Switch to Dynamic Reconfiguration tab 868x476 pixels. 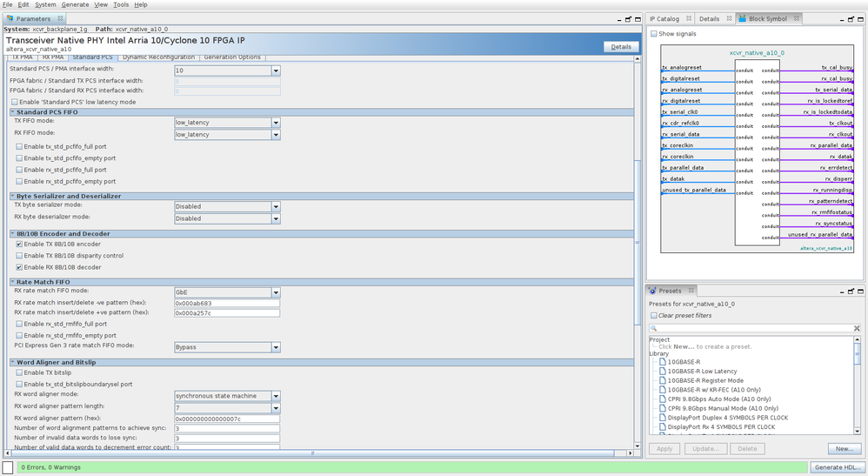point(158,57)
